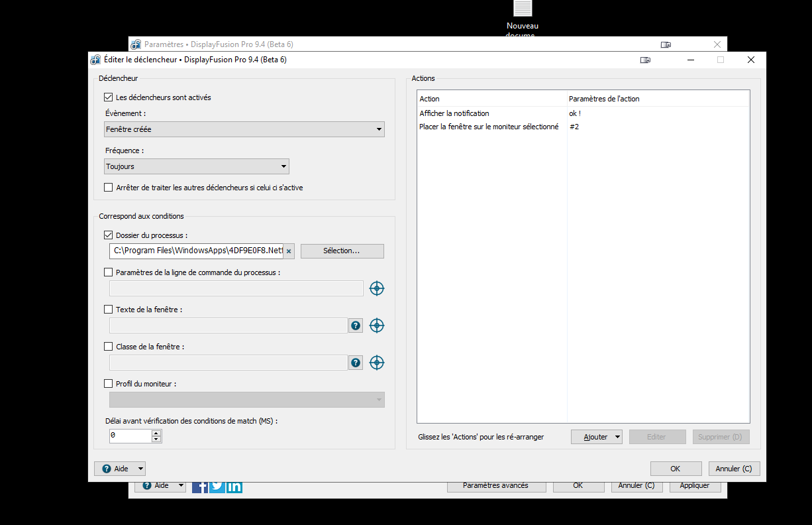Clear the Dossier du processus path with the x
The height and width of the screenshot is (525, 812).
point(289,251)
